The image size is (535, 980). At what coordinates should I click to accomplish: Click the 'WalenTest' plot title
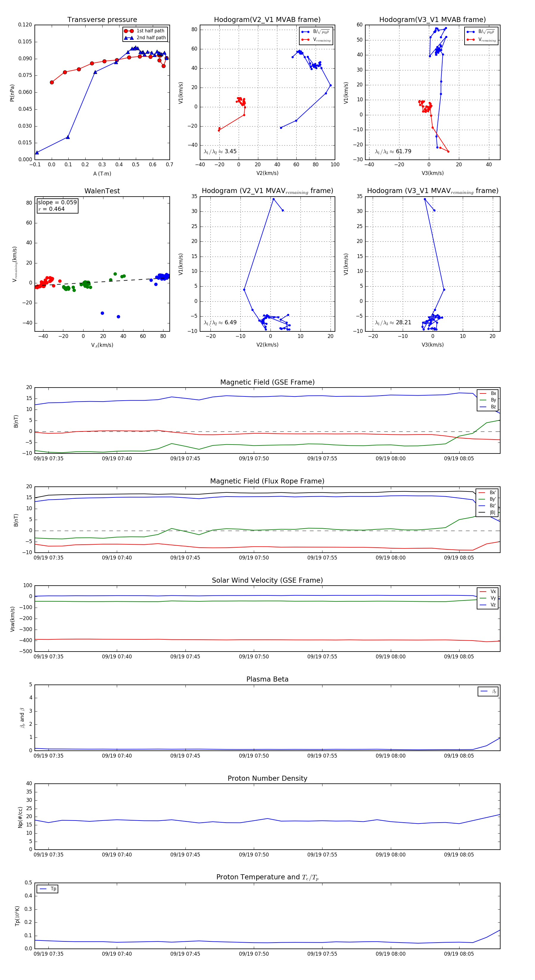[x=102, y=191]
